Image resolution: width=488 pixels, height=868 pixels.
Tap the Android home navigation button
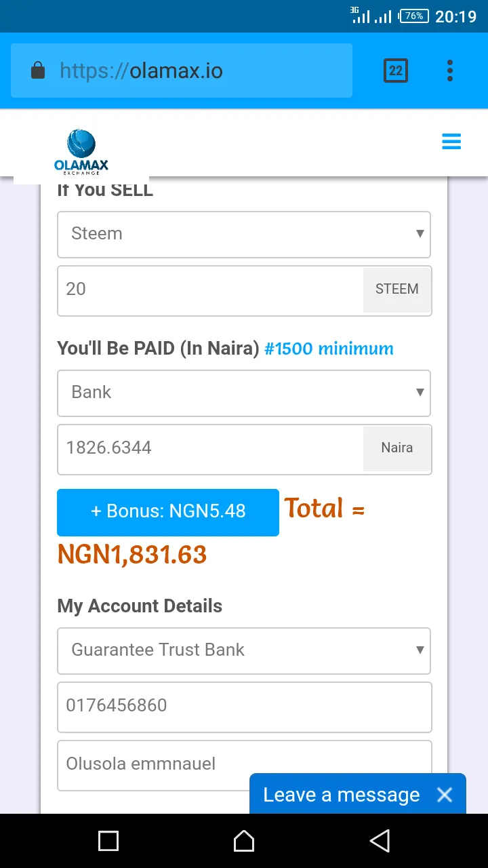[x=244, y=841]
